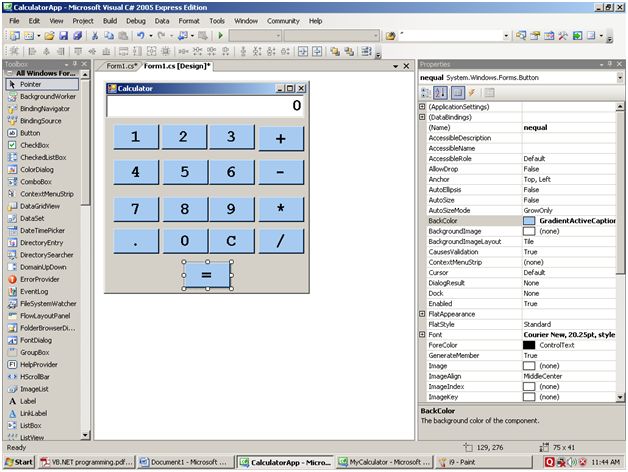This screenshot has height=472, width=628.
Task: Click the Windows Start button
Action: coord(19,462)
